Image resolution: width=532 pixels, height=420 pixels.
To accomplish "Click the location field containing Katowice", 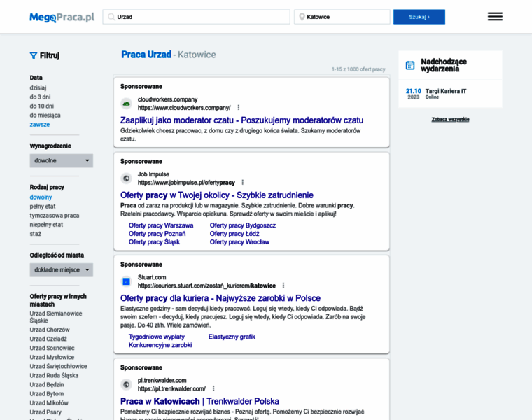I will (342, 17).
